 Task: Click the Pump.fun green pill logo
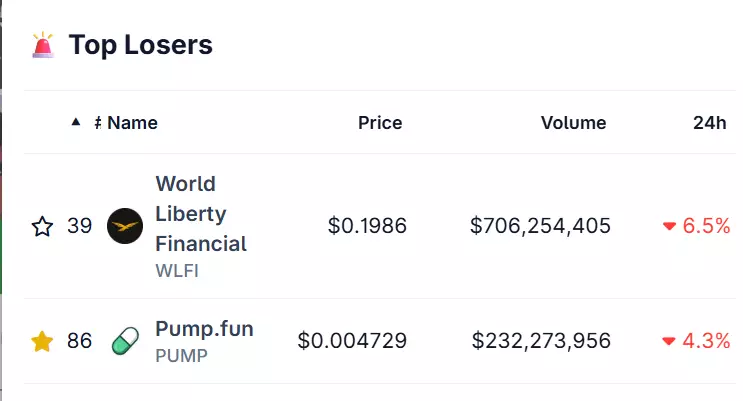tap(125, 341)
